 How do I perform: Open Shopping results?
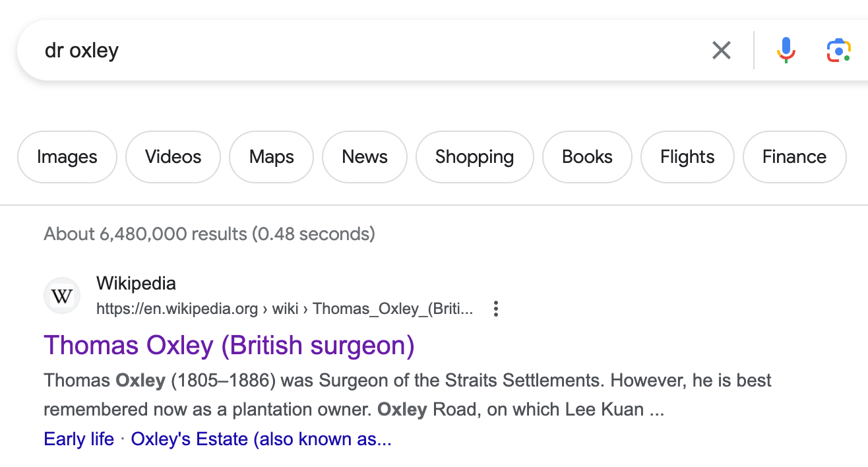(x=474, y=157)
